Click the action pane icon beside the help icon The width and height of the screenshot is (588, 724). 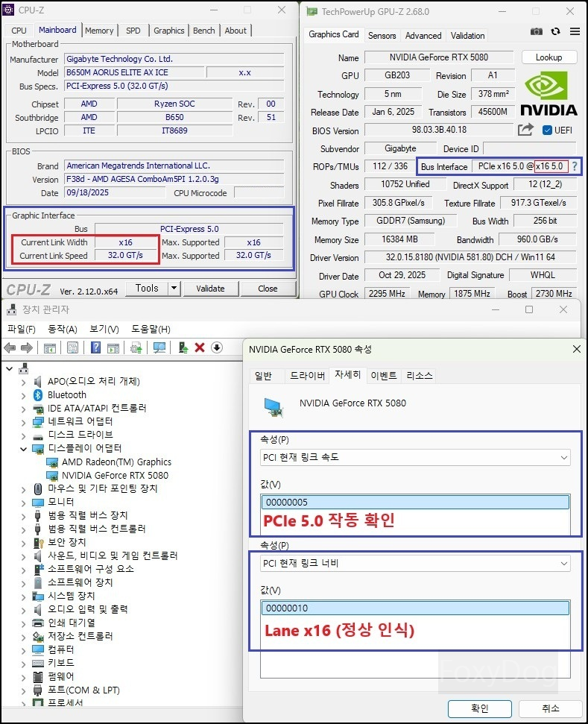113,348
